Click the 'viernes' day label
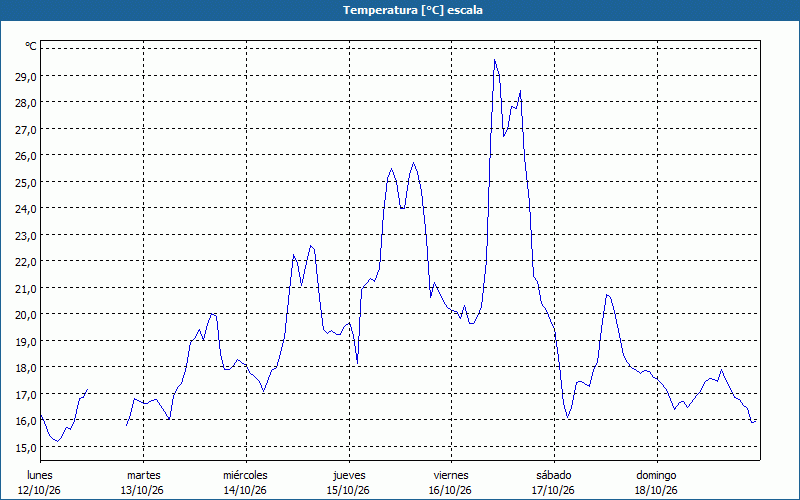 [451, 475]
